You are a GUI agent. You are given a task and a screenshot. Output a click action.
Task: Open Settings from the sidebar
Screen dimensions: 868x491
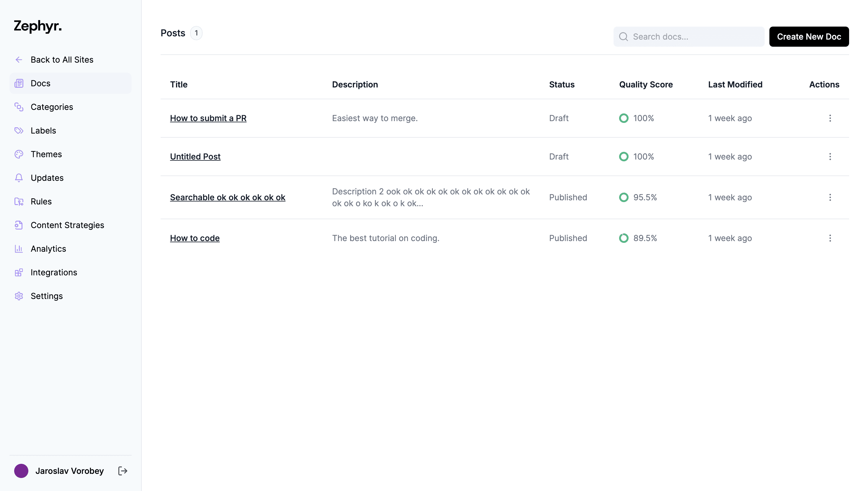tap(47, 296)
